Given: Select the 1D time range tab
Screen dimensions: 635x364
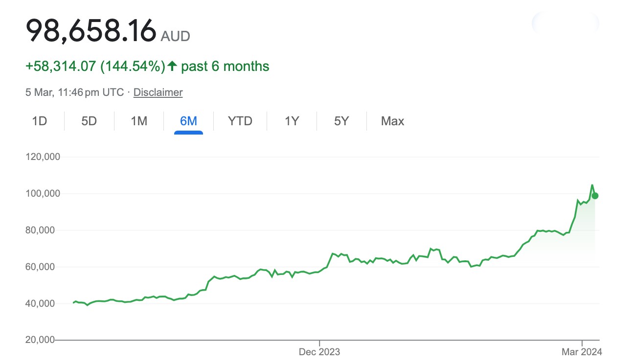Looking at the screenshot, I should click(x=39, y=121).
